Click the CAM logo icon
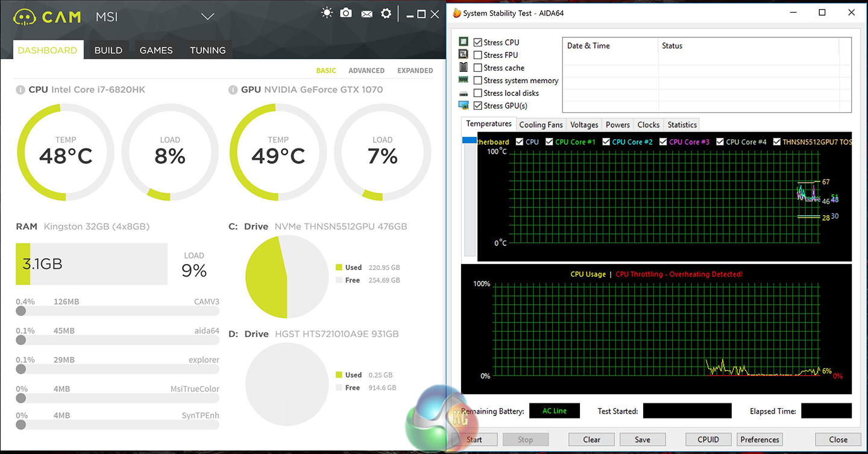Image resolution: width=868 pixels, height=454 pixels. (x=24, y=17)
